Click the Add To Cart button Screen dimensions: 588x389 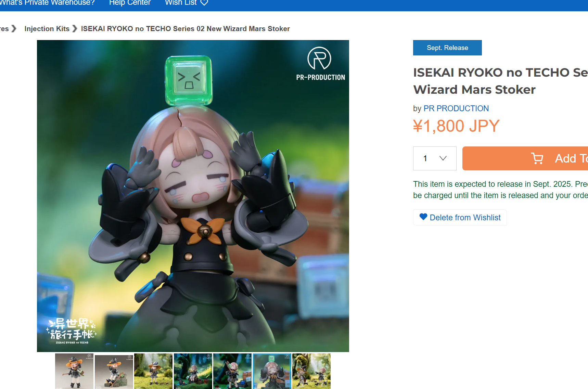(x=525, y=158)
